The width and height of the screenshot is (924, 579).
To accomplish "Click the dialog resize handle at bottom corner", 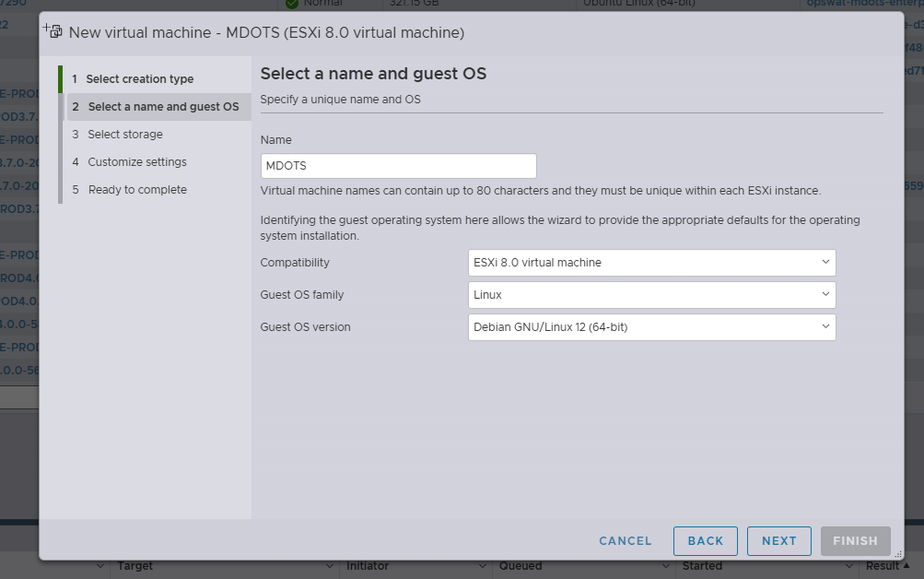I will (898, 554).
